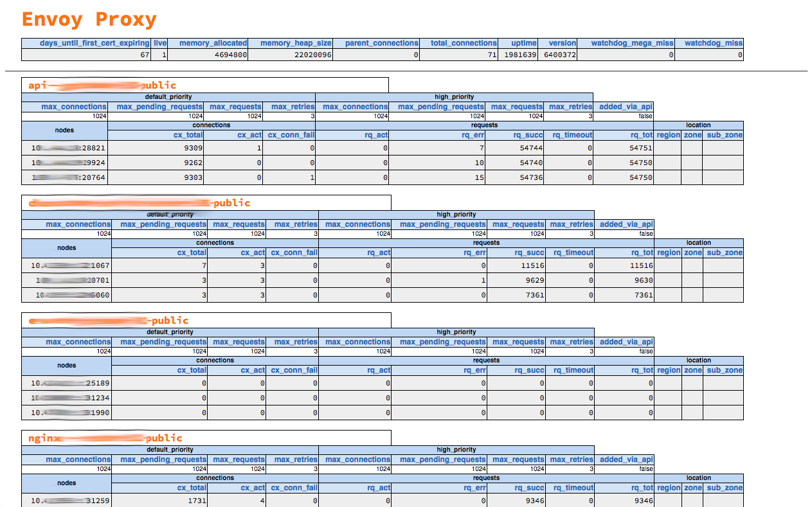Click the uptime column header

[x=524, y=43]
